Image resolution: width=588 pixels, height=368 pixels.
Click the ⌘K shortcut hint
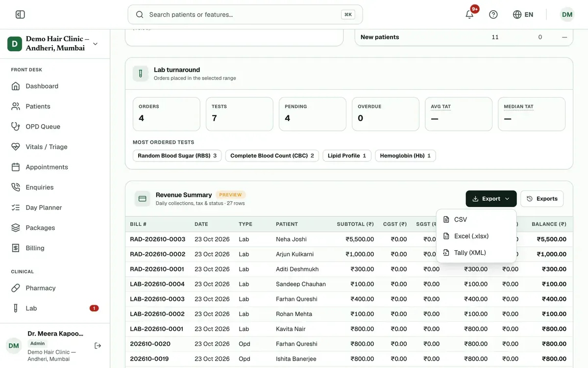coord(348,15)
